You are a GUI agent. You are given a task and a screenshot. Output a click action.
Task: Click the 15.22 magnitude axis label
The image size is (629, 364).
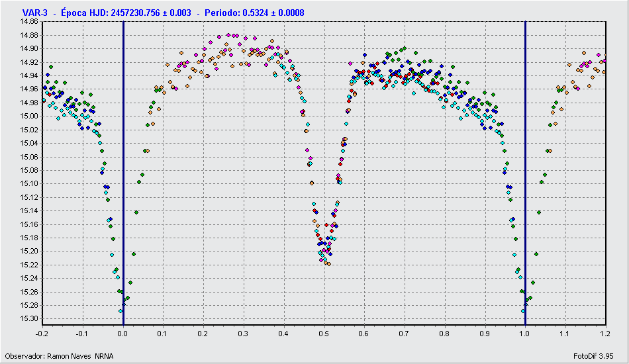(x=29, y=265)
